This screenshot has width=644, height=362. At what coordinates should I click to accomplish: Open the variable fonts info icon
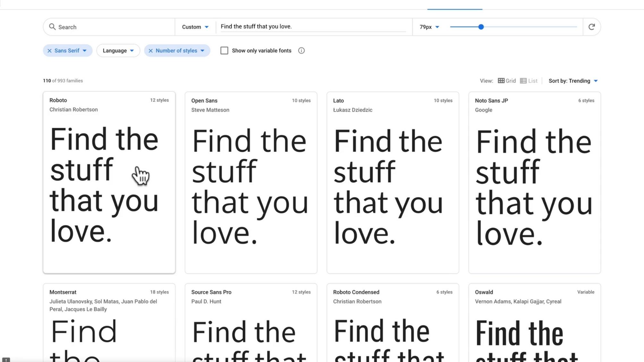pos(301,51)
